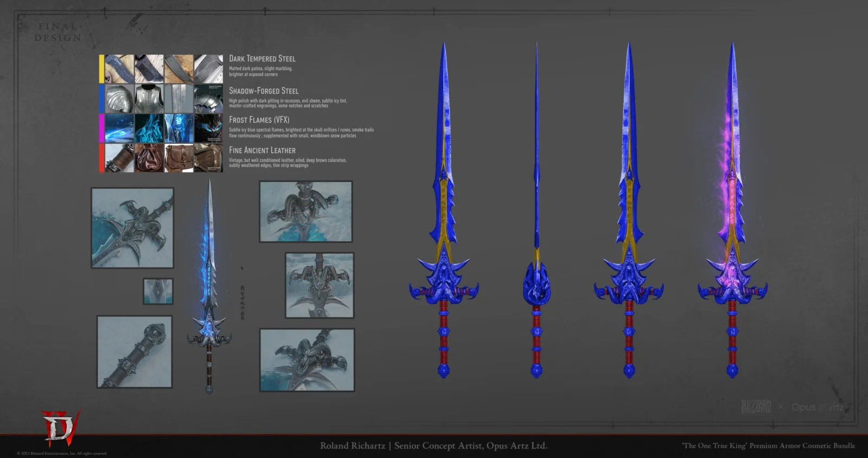Click the vertical rune glyph strip
The width and height of the screenshot is (868, 458).
pyautogui.click(x=242, y=302)
